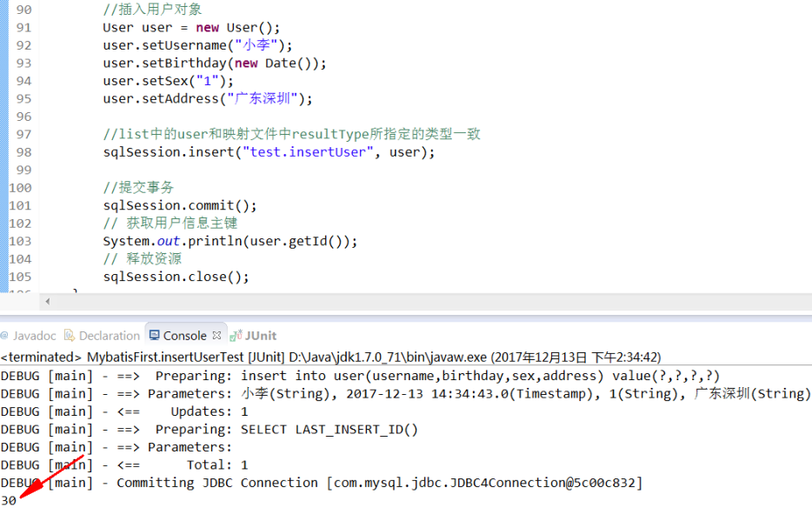This screenshot has width=812, height=508.
Task: Click the terminated MybatisFirst.insertUserTest launch description
Action: click(x=331, y=358)
